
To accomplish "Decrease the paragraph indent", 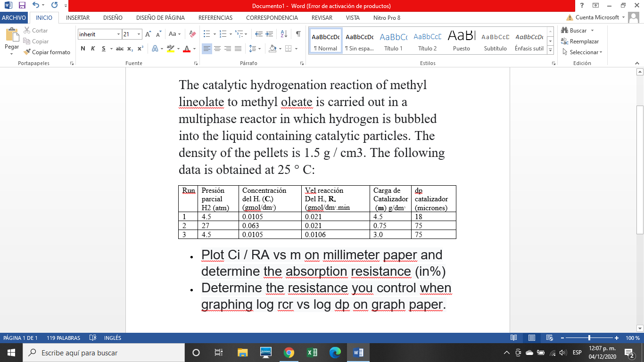I will click(258, 34).
